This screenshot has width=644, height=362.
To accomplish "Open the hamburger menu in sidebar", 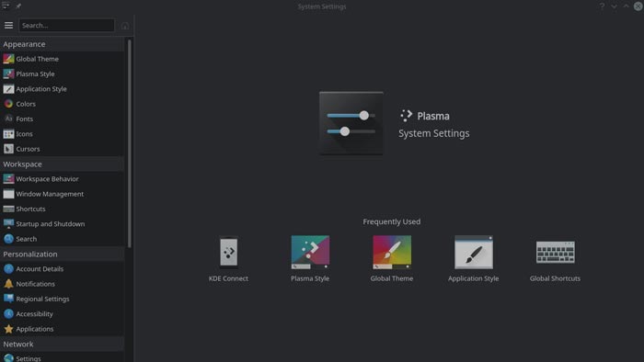I will [8, 26].
